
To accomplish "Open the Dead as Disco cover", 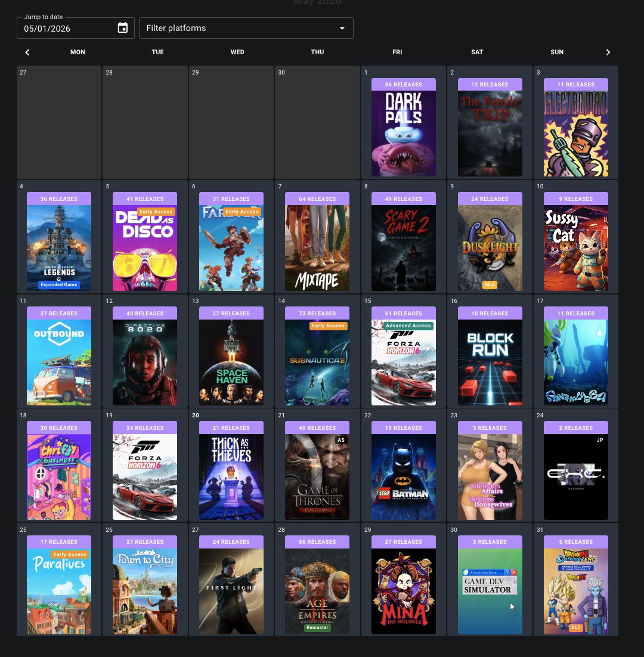I will (145, 247).
